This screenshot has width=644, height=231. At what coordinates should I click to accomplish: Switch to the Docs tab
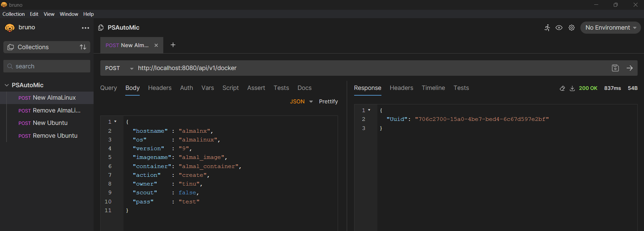(x=304, y=88)
